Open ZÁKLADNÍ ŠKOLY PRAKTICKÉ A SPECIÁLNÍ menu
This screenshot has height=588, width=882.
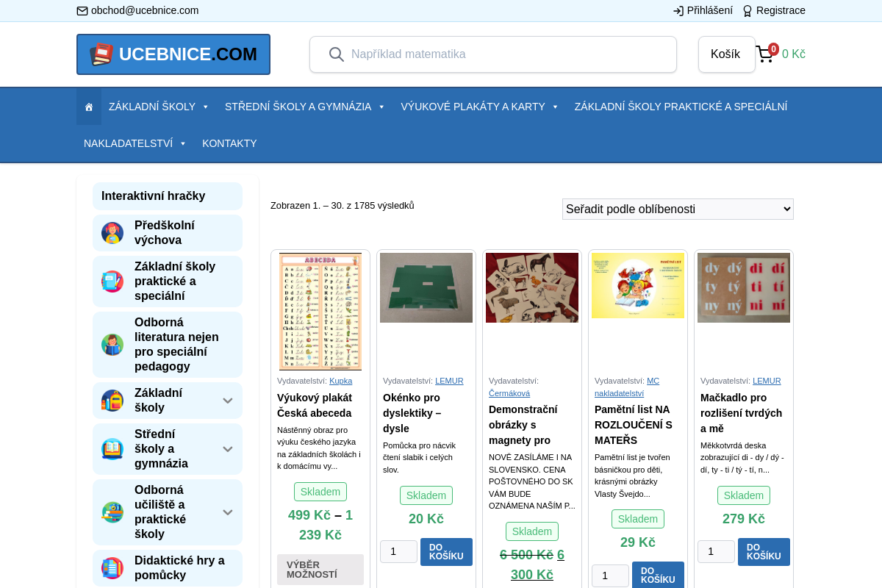(681, 107)
